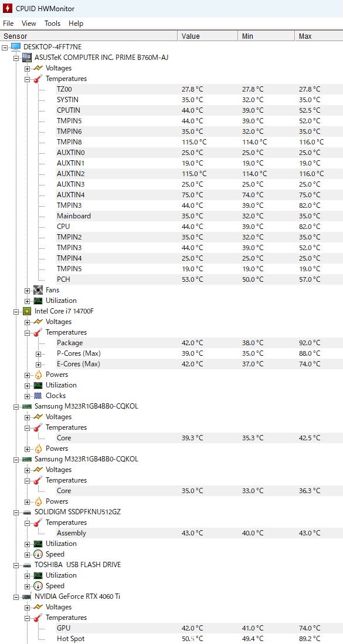Click the Hot Spot max value 89.2 °C
The image size is (343, 644).
[x=310, y=639]
